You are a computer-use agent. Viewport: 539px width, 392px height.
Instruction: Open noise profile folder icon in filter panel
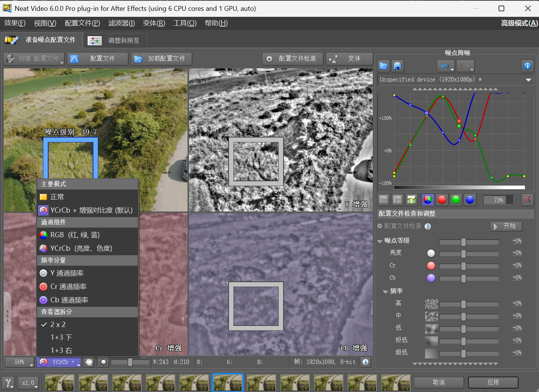pyautogui.click(x=384, y=66)
